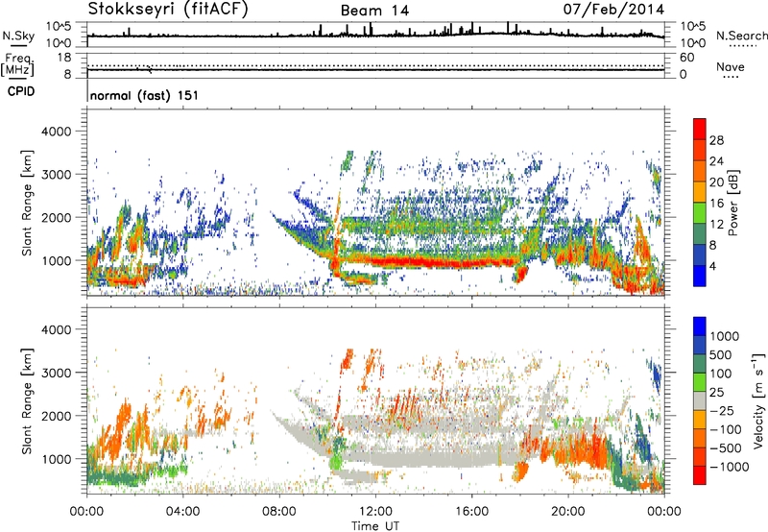Click the 16:00 time tick label
This screenshot has height=532, width=768.
click(x=471, y=512)
